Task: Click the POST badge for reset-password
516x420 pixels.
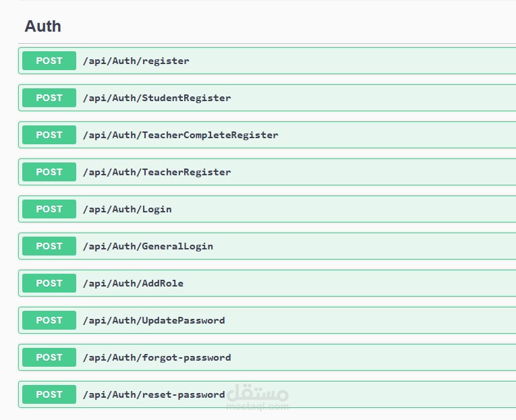Action: coord(49,394)
